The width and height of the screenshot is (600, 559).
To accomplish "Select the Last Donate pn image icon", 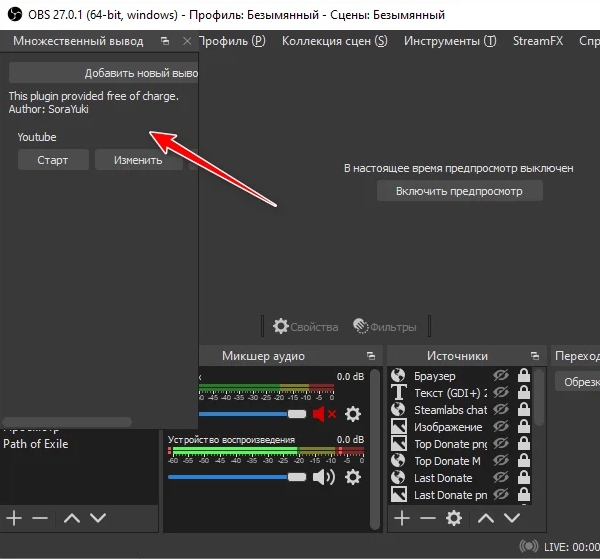I will click(398, 494).
